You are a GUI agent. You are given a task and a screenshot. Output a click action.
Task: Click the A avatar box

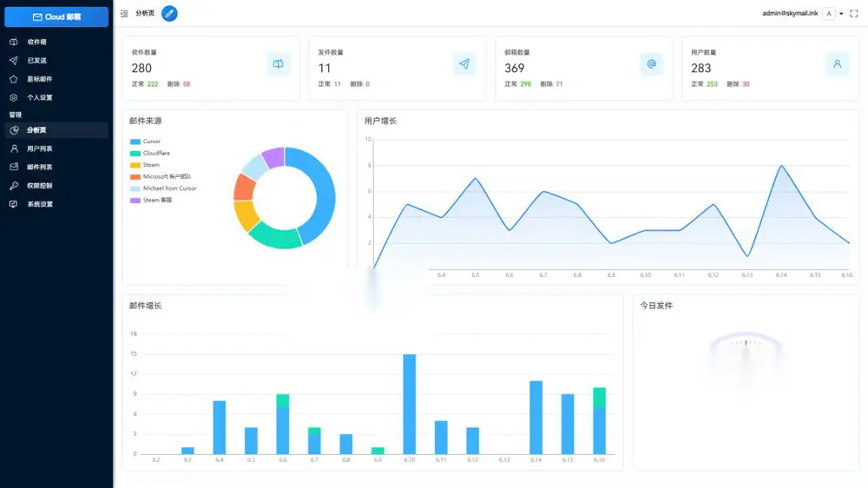click(x=829, y=14)
